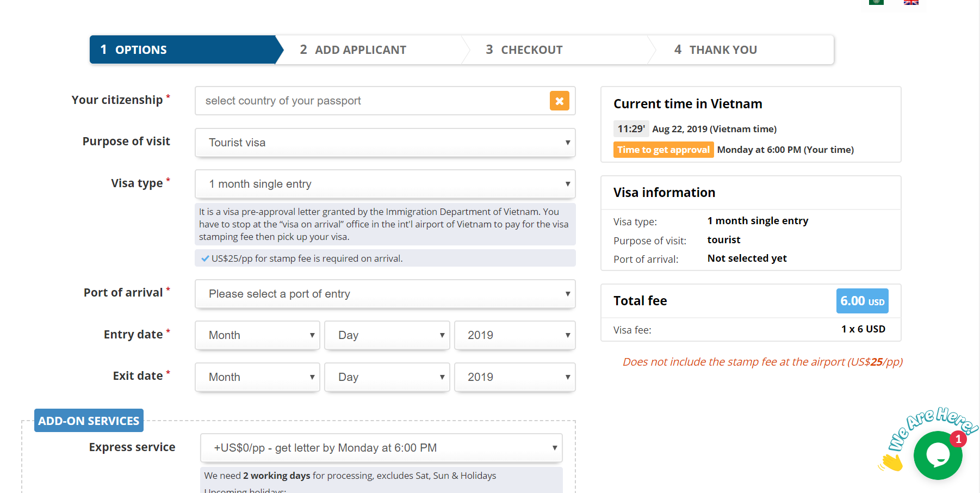Open the Visa type dropdown
This screenshot has height=493, width=980.
(385, 184)
